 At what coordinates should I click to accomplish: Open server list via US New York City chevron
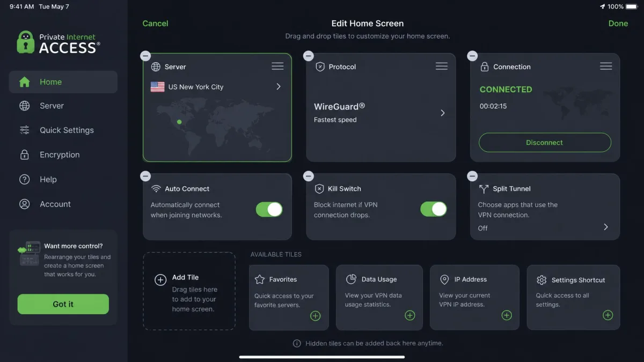point(279,86)
